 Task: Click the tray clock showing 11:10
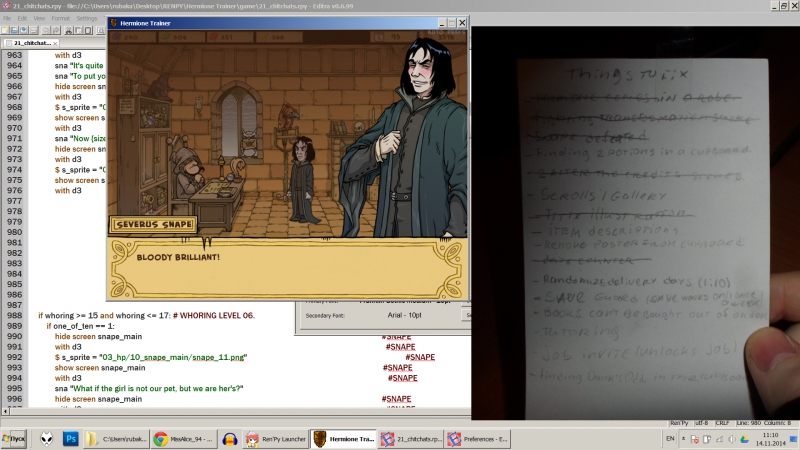pyautogui.click(x=770, y=439)
